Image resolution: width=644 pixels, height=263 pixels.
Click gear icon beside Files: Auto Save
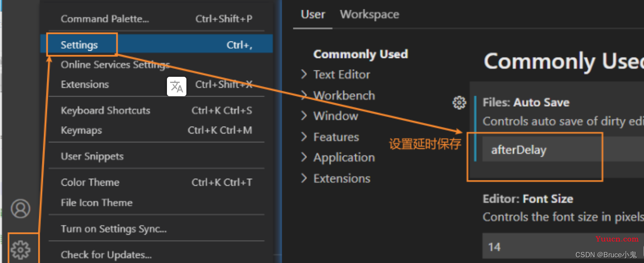point(459,103)
